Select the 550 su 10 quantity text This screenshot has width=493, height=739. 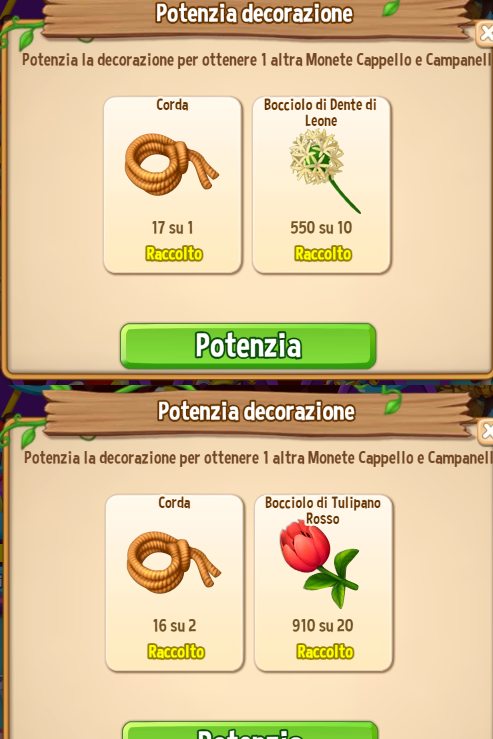321,228
